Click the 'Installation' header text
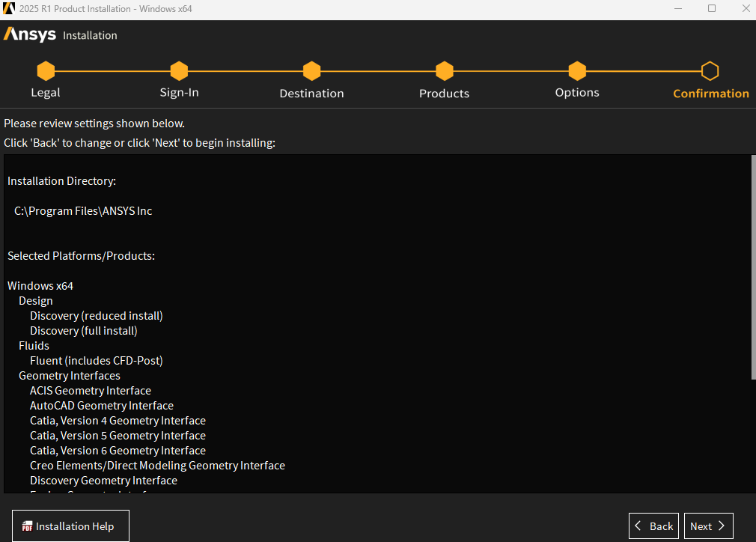 click(90, 36)
